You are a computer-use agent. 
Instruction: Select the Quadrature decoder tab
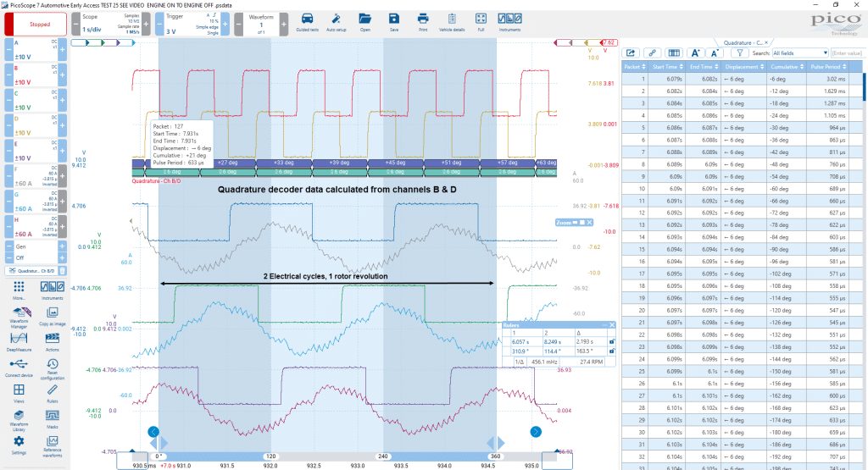(742, 42)
